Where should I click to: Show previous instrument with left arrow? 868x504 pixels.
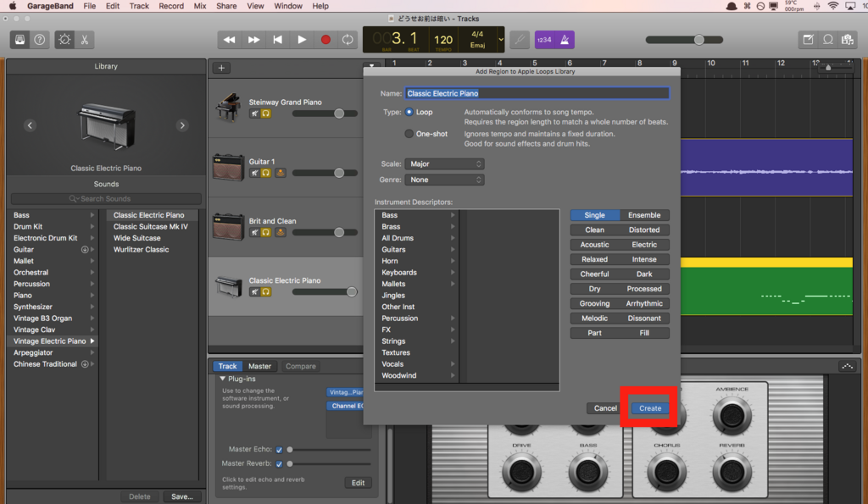coord(31,125)
